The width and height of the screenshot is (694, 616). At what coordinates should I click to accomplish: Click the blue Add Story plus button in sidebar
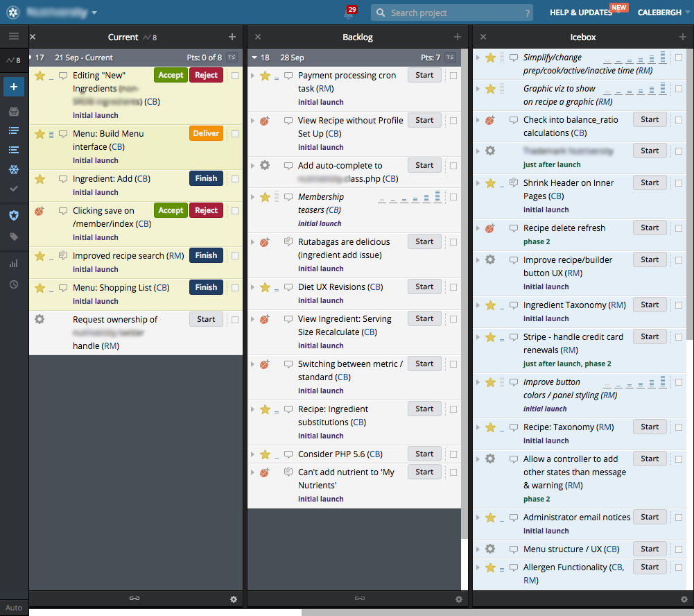14,87
